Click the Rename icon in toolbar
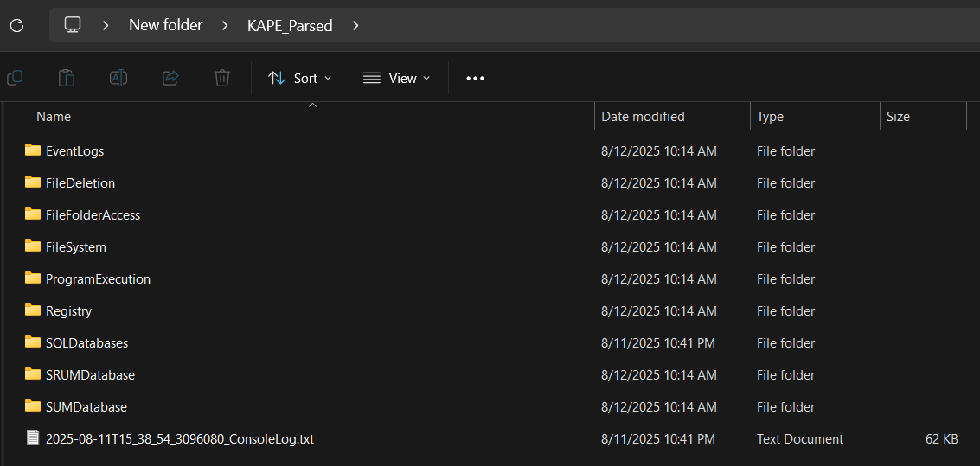This screenshot has height=466, width=980. (118, 78)
